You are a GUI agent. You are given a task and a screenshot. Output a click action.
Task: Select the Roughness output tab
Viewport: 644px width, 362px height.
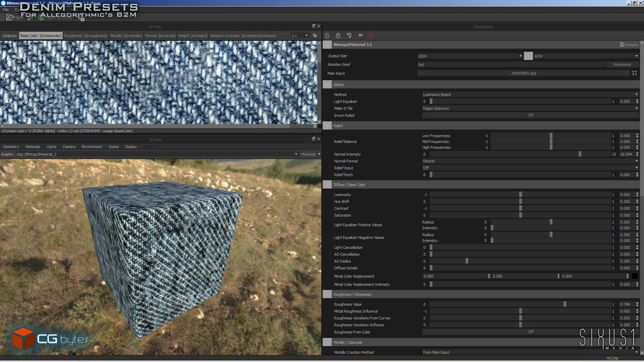[86, 36]
